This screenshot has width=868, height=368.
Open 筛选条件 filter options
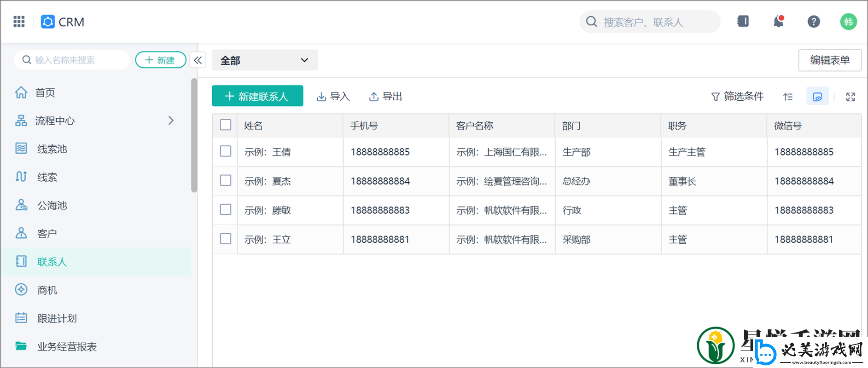click(x=737, y=97)
